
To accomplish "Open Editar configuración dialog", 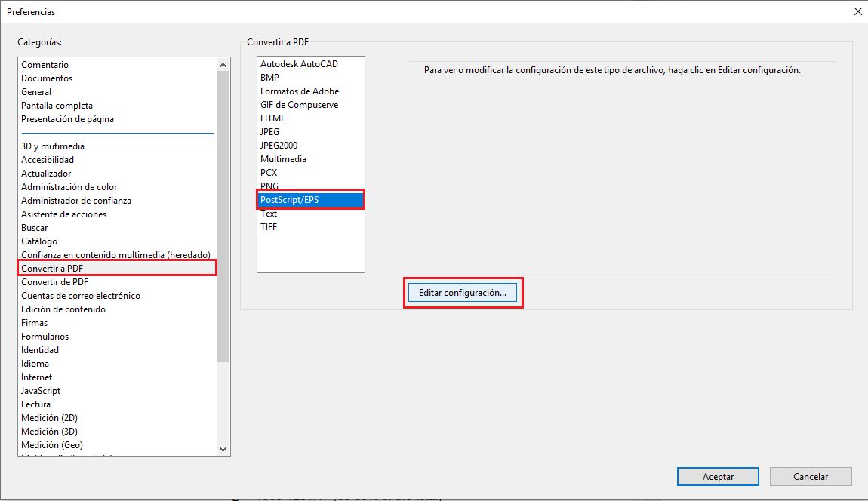I will tap(462, 292).
